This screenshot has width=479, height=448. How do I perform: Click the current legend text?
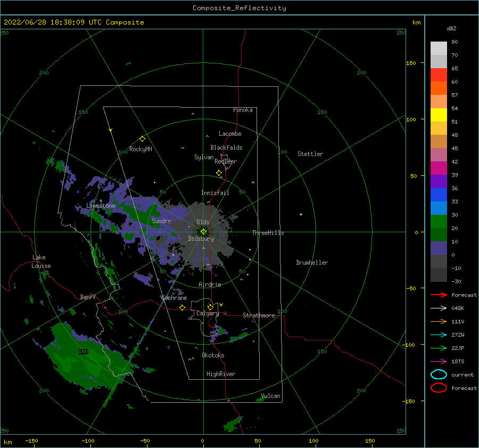tap(463, 374)
